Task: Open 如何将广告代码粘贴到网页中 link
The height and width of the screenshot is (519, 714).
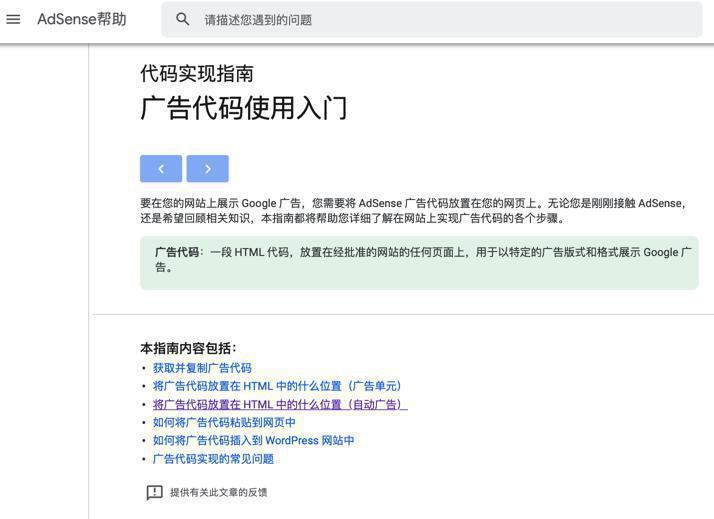Action: point(224,422)
